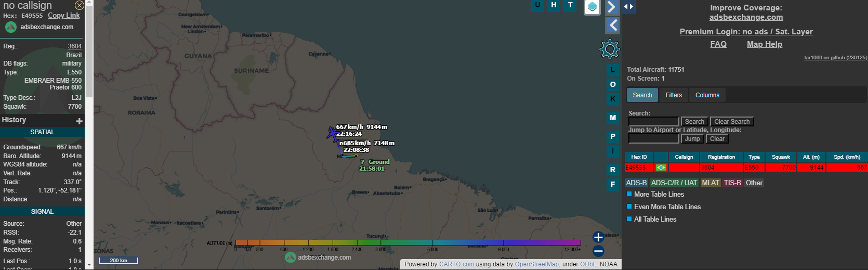Click Brazil flag in table row
Viewport: 868px width, 270px height.
point(661,168)
